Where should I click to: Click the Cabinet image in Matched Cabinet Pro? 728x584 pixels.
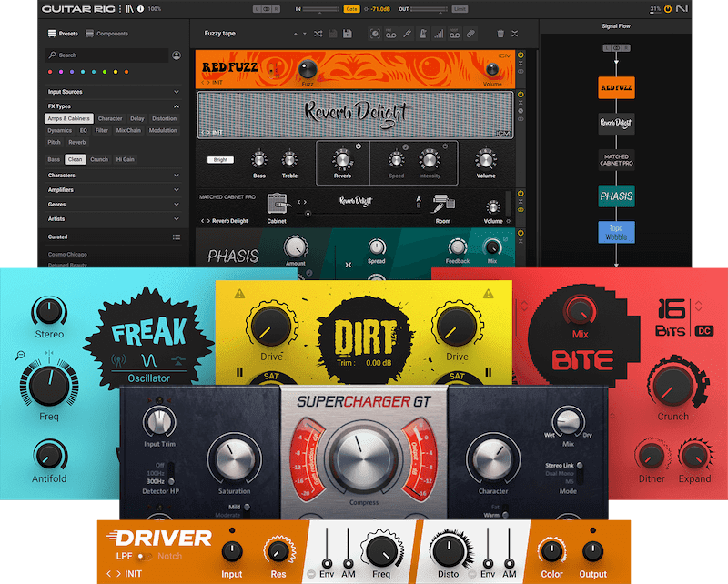tap(278, 205)
